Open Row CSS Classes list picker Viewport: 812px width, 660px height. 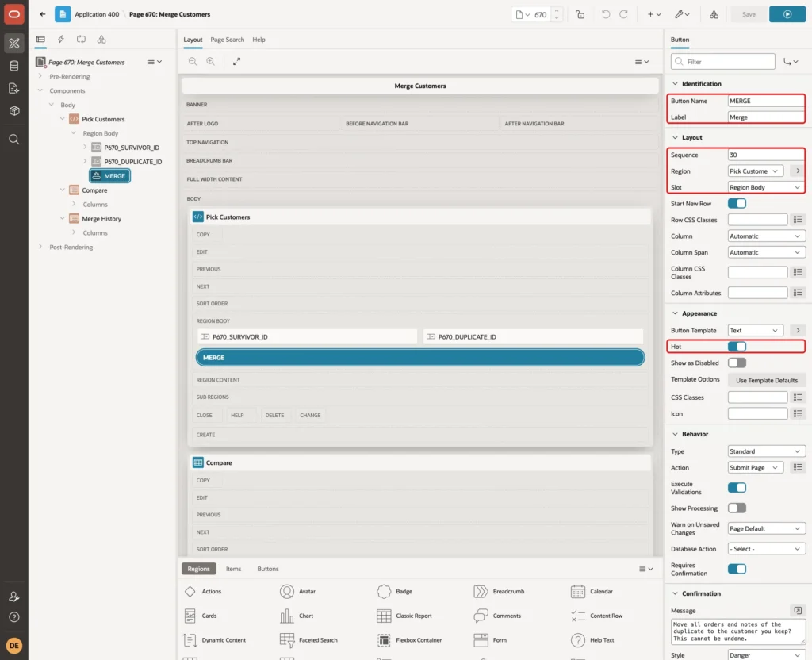[x=798, y=220]
